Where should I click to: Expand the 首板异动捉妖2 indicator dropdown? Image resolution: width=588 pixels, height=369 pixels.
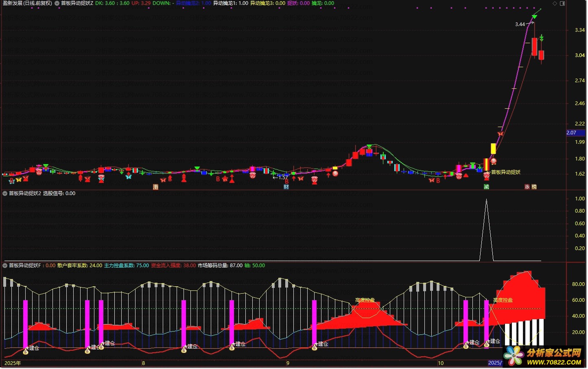point(5,193)
